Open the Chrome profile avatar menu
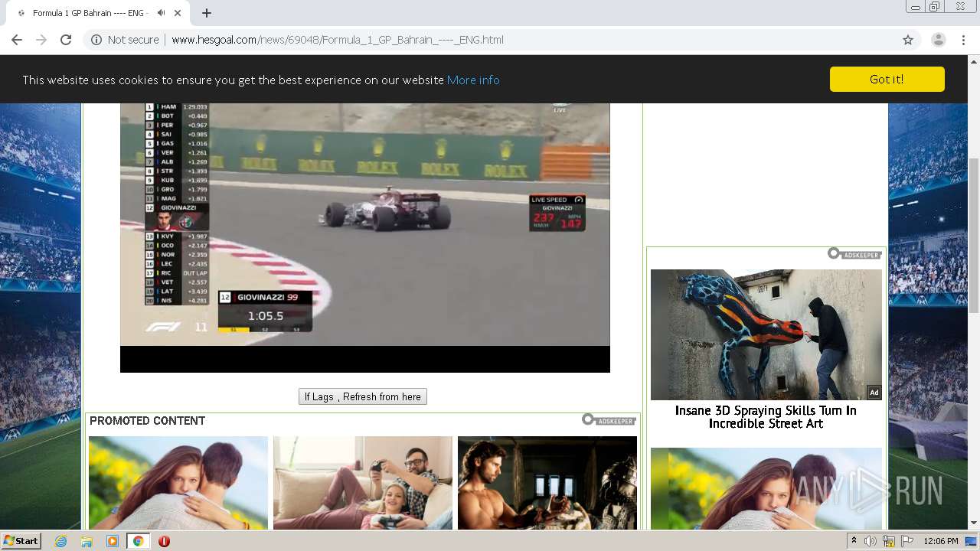980x551 pixels. pos(939,40)
